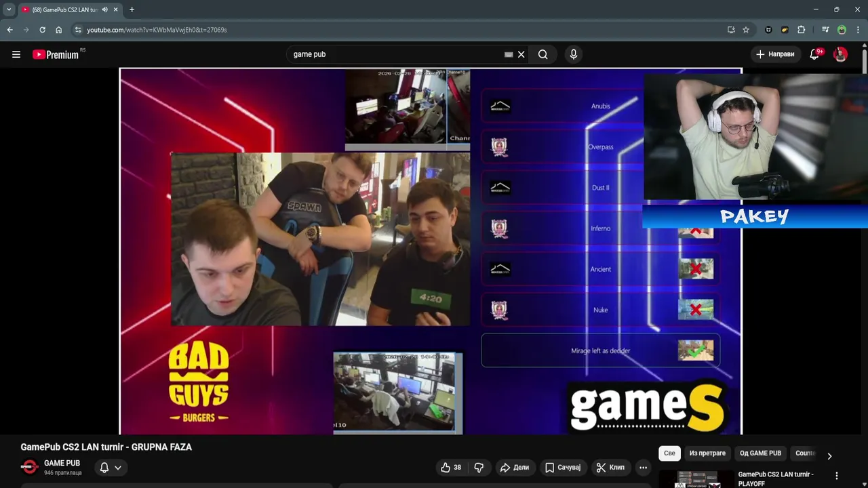Image resolution: width=868 pixels, height=488 pixels.
Task: Open the GAME PUB channel avatar
Action: pyautogui.click(x=29, y=467)
